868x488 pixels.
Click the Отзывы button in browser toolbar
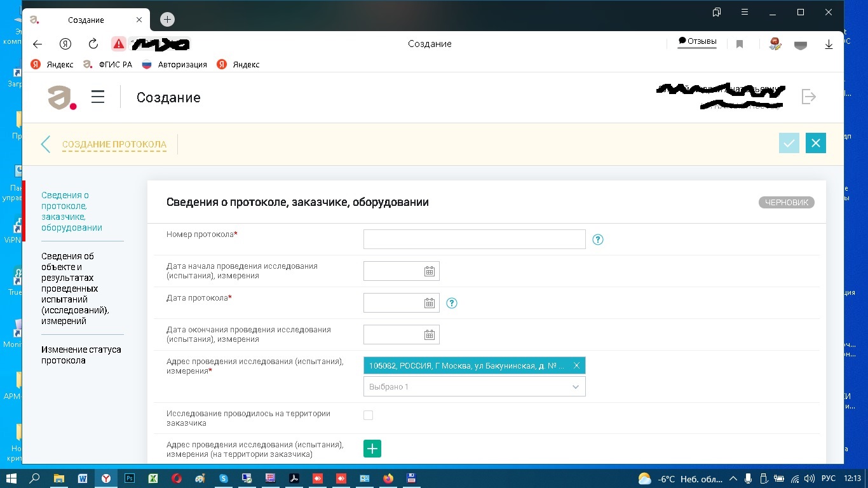click(x=697, y=41)
